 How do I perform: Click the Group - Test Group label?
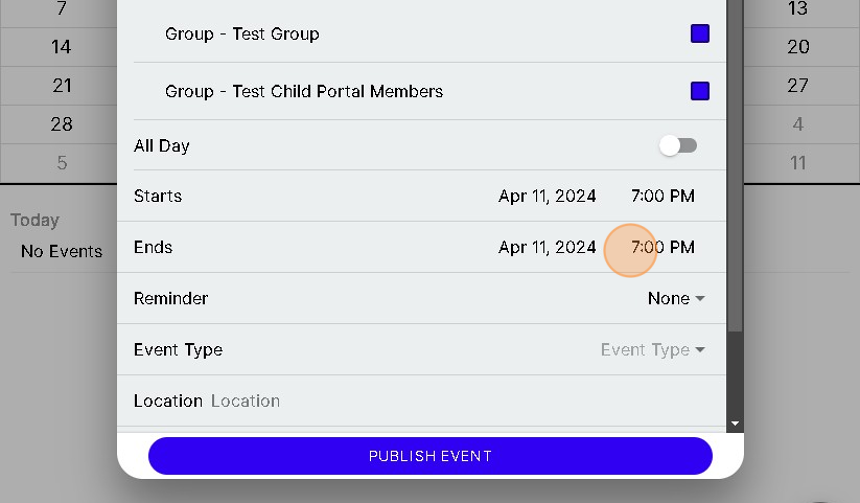242,34
